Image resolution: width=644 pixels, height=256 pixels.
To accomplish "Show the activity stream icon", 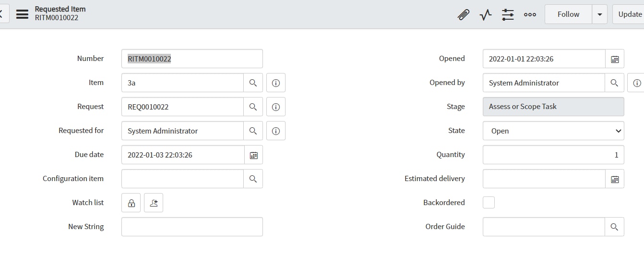I will coord(486,14).
